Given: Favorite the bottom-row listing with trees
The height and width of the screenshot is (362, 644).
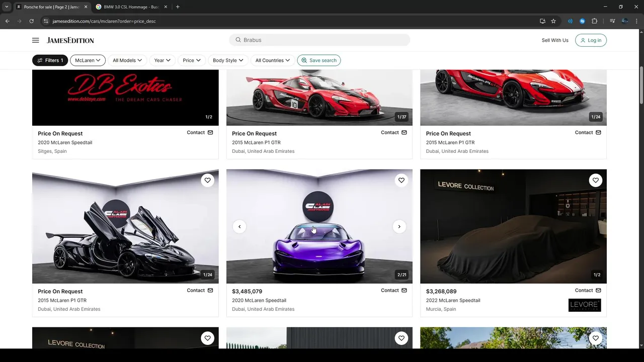Looking at the screenshot, I should pyautogui.click(x=595, y=338).
